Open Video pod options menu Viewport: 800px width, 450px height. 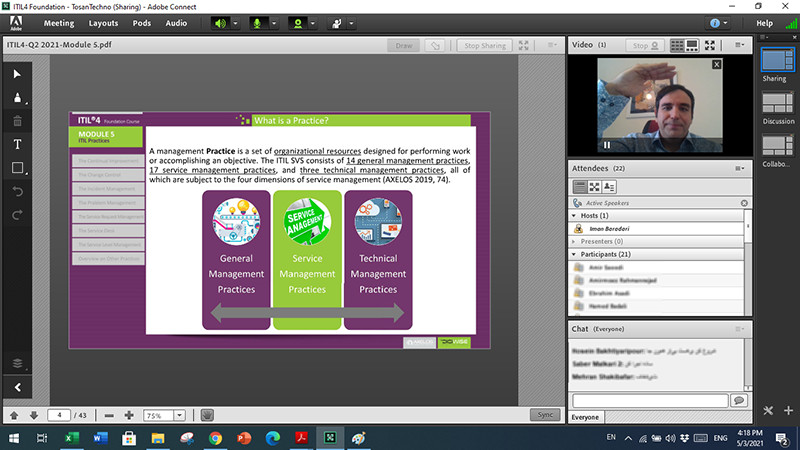click(x=739, y=45)
